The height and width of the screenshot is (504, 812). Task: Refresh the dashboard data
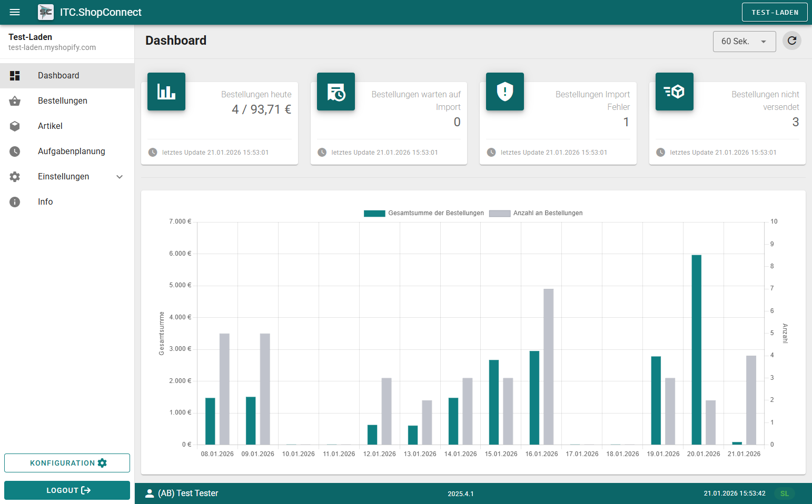pyautogui.click(x=792, y=41)
